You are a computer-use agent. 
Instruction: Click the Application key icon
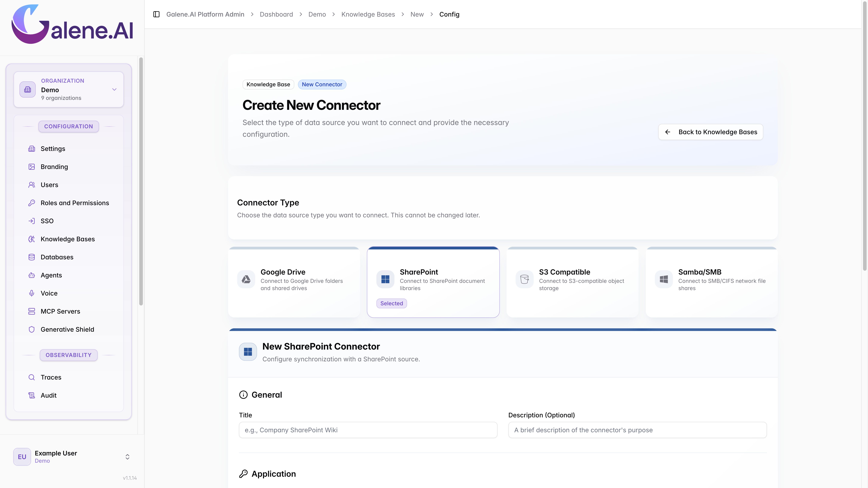coord(243,474)
